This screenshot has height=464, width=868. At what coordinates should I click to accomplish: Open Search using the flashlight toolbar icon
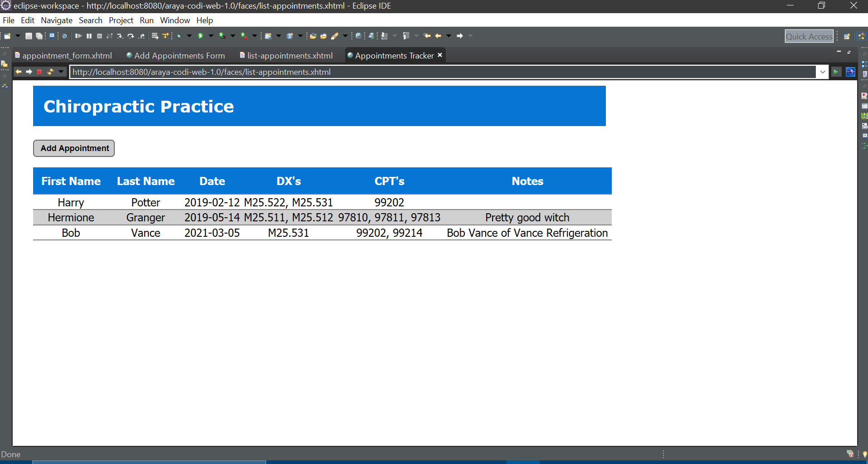[336, 35]
